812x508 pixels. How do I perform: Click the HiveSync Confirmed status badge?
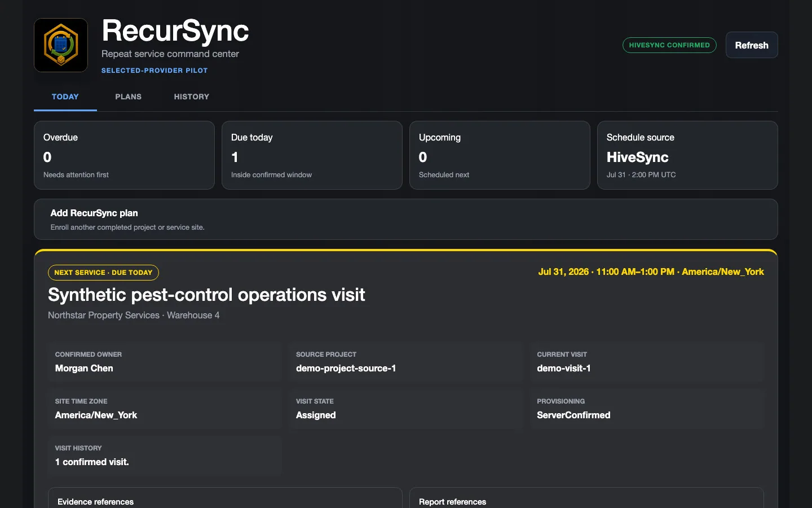669,45
